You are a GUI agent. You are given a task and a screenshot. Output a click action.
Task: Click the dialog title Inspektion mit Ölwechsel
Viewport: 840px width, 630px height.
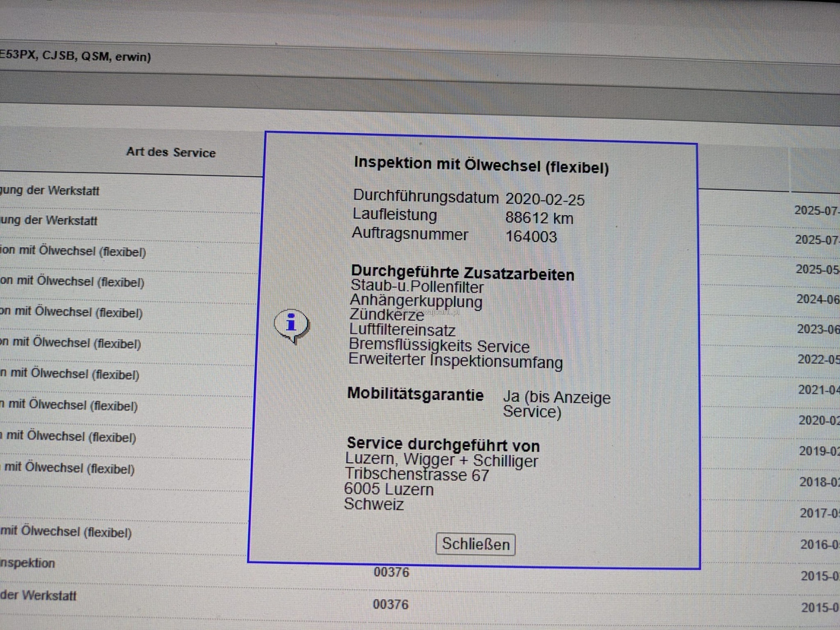(x=481, y=165)
